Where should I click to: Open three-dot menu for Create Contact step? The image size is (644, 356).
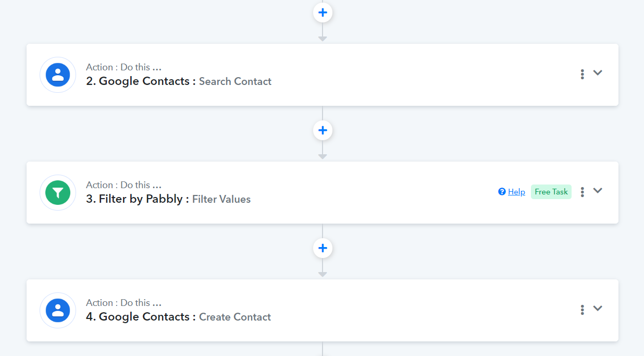coord(582,310)
